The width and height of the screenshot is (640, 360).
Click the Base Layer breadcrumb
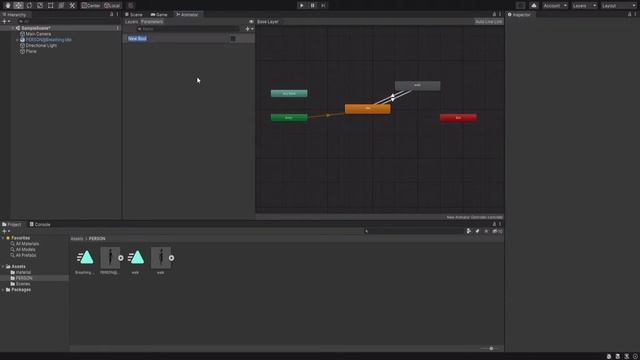click(268, 22)
